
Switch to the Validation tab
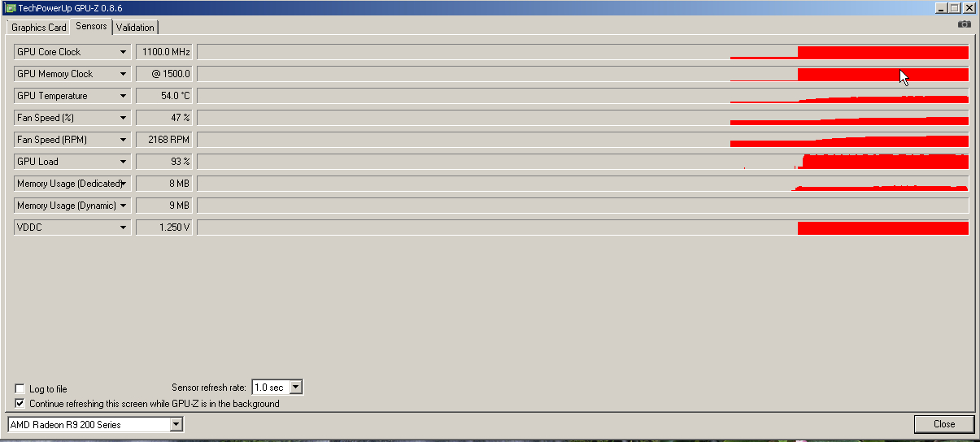click(135, 28)
